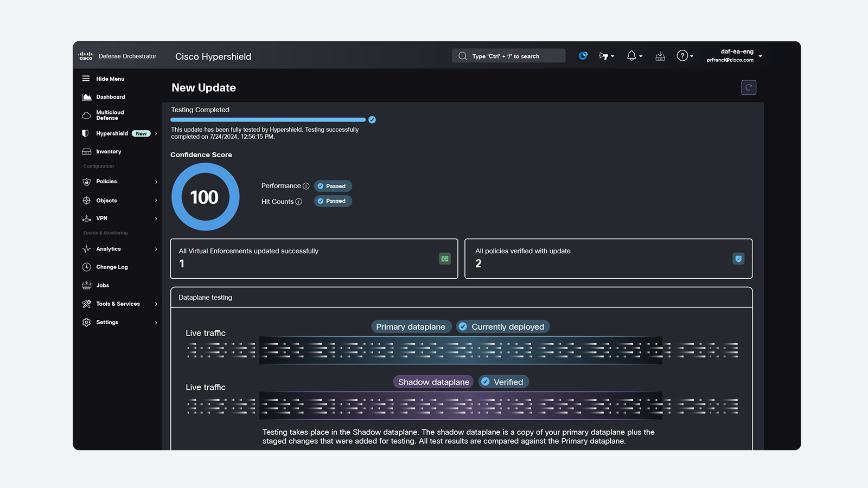Screen dimensions: 868x488
Task: Expand the Analytics submenu chevron
Action: [x=156, y=249]
